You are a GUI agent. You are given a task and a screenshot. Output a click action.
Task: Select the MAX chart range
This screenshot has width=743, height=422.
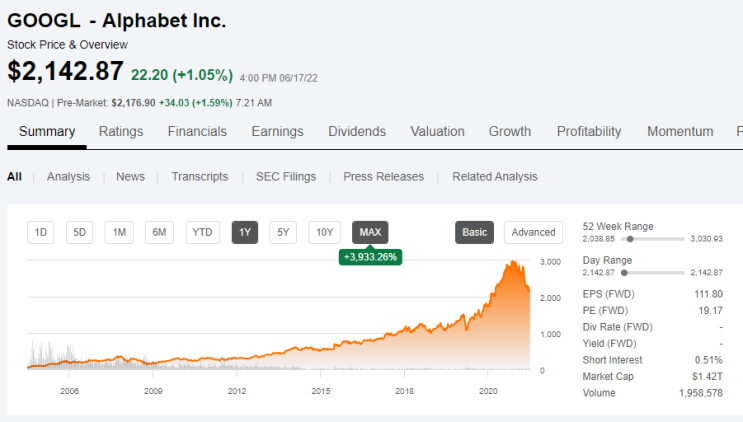pyautogui.click(x=370, y=233)
